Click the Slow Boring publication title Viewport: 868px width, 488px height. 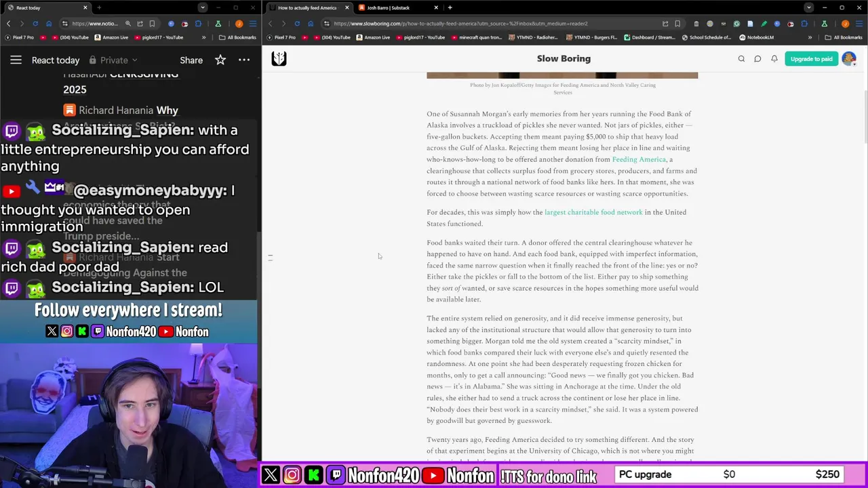564,59
